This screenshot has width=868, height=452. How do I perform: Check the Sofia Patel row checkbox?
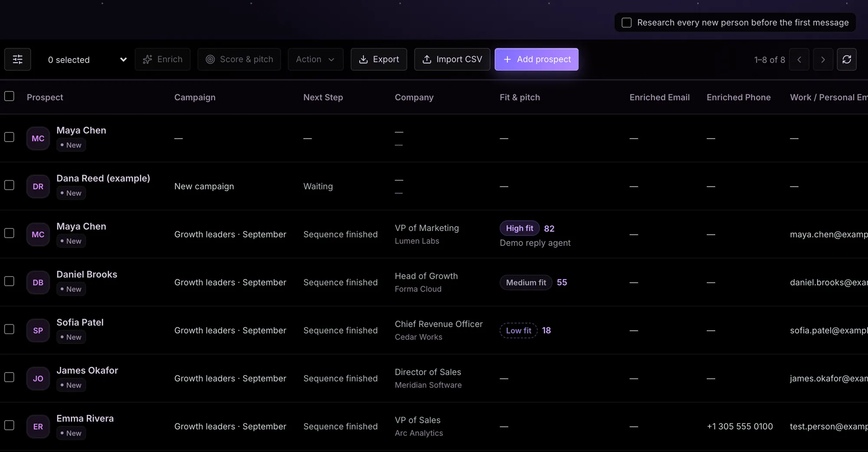coord(9,329)
